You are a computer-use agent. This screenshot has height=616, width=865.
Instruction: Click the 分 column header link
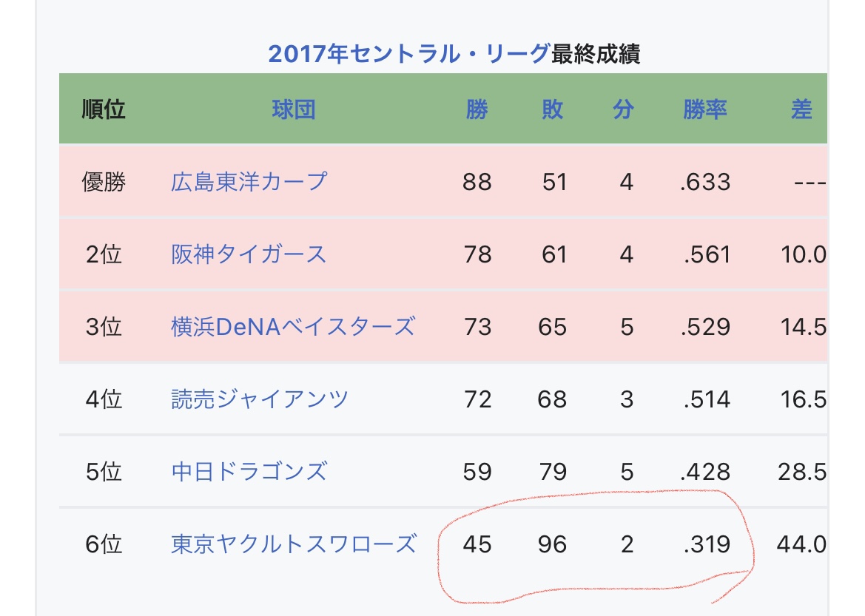(623, 110)
